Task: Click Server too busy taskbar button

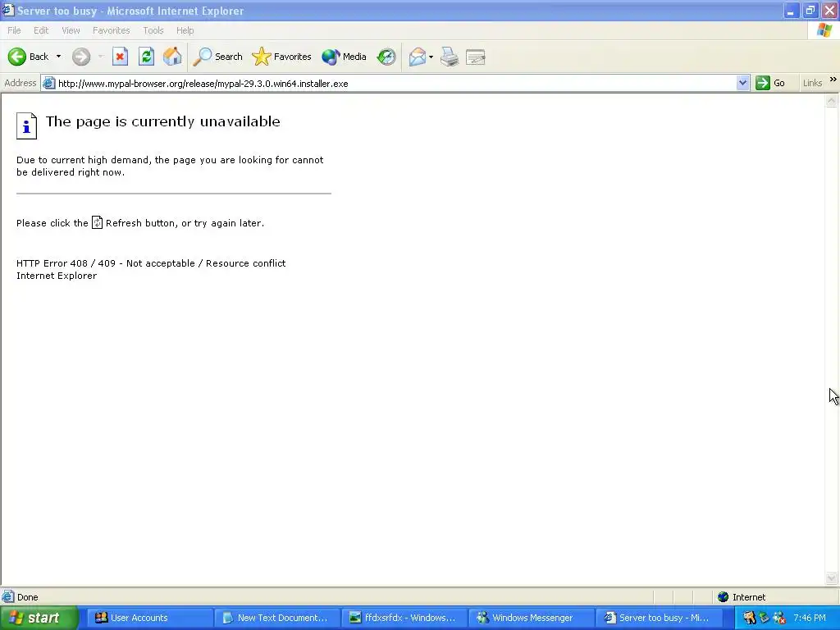Action: pyautogui.click(x=658, y=618)
